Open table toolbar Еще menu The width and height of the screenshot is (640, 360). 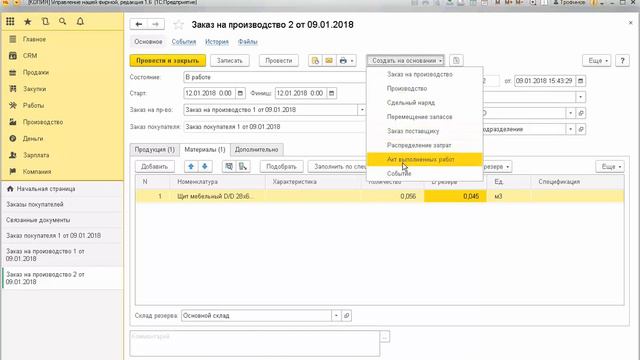click(x=610, y=167)
